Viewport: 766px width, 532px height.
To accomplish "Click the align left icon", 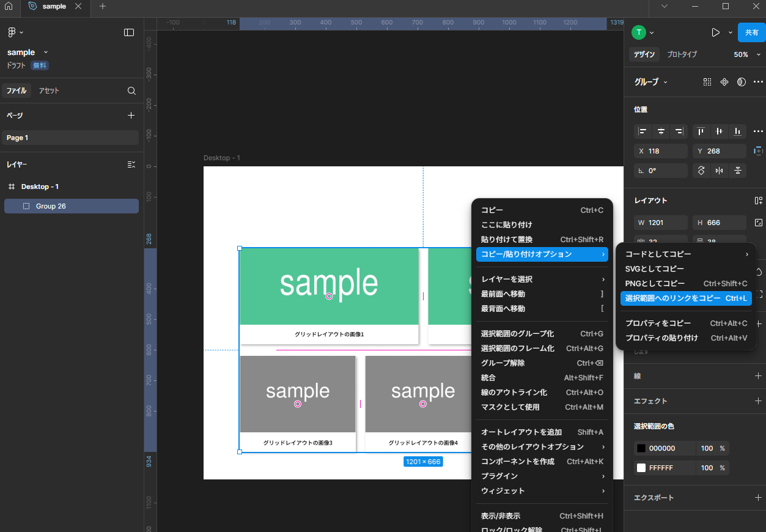I will 643,131.
